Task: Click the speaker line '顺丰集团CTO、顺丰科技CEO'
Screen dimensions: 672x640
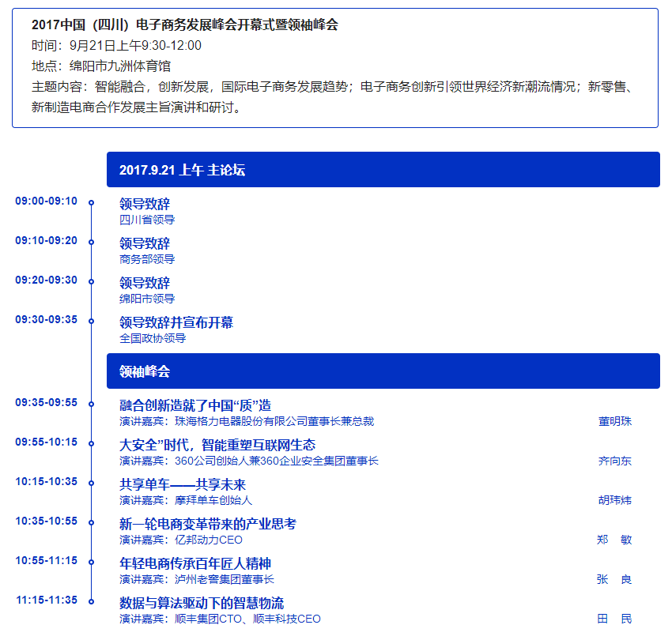Action: point(220,618)
